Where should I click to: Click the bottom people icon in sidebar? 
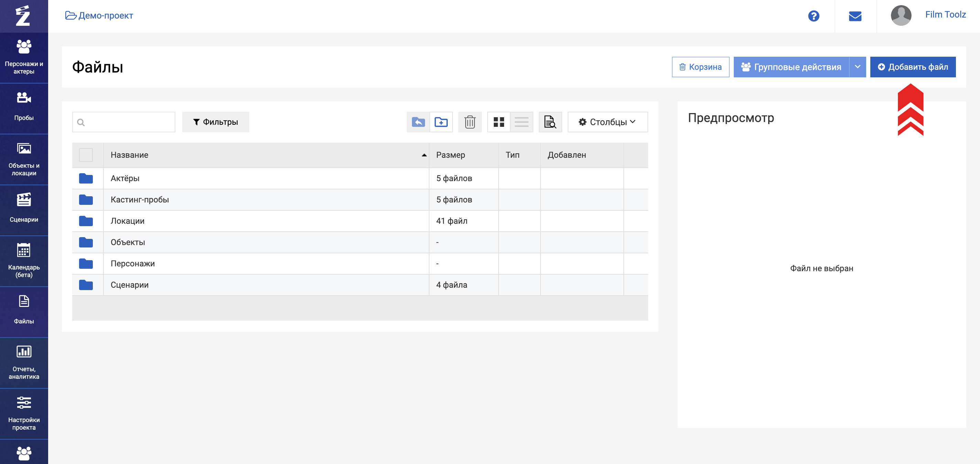pyautogui.click(x=24, y=453)
